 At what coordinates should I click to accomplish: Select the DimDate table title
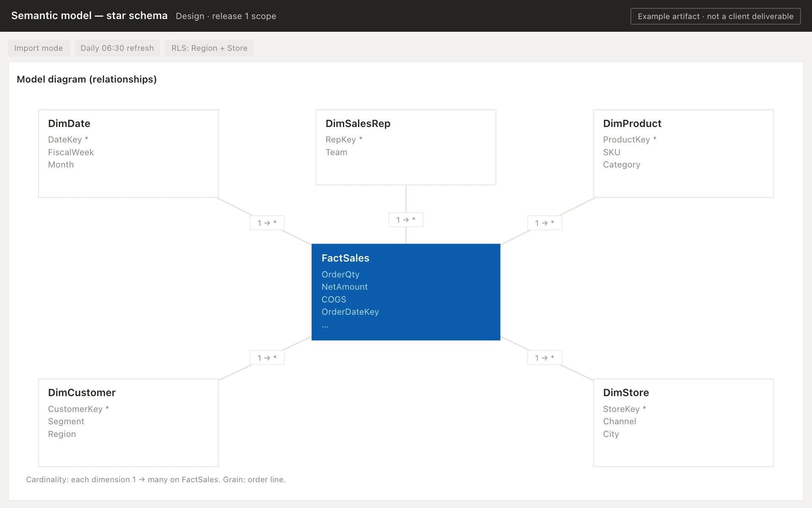[x=69, y=124]
